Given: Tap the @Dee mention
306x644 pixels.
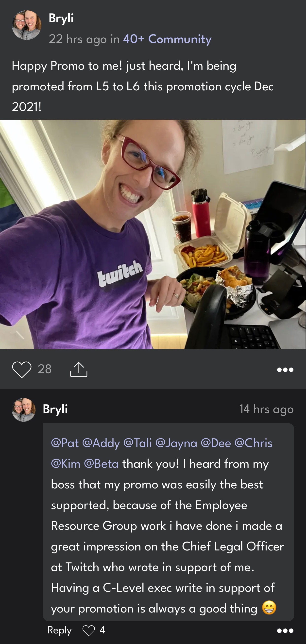Looking at the screenshot, I should click(216, 443).
